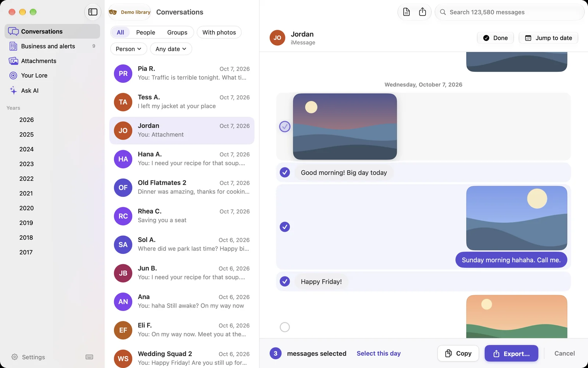The height and width of the screenshot is (368, 588).
Task: Open the blue moon landscape photo thumbnail
Action: pos(517,218)
